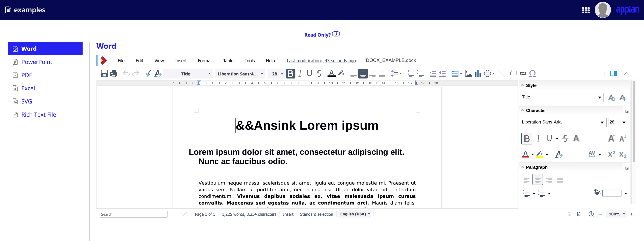This screenshot has width=644, height=241.
Task: Insert an ordered numbered list
Action: 411,74
